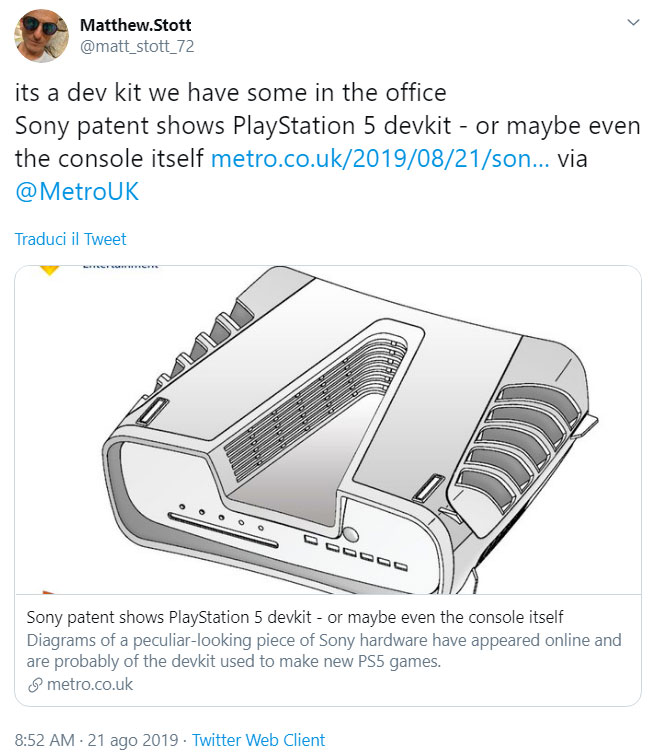Open the 8:52 AM timestamp
Viewport: 652px width, 753px height.
(45, 740)
